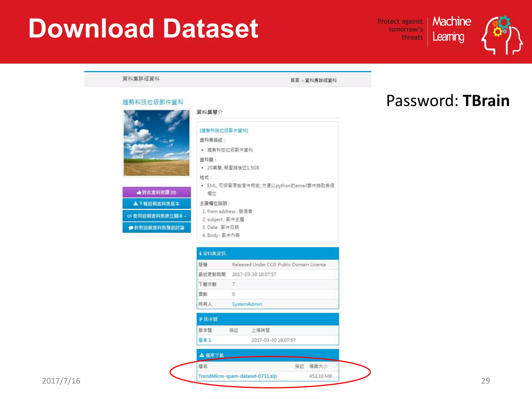Click the text '1. from address : 發信者'
The height and width of the screenshot is (399, 532).
click(x=227, y=211)
